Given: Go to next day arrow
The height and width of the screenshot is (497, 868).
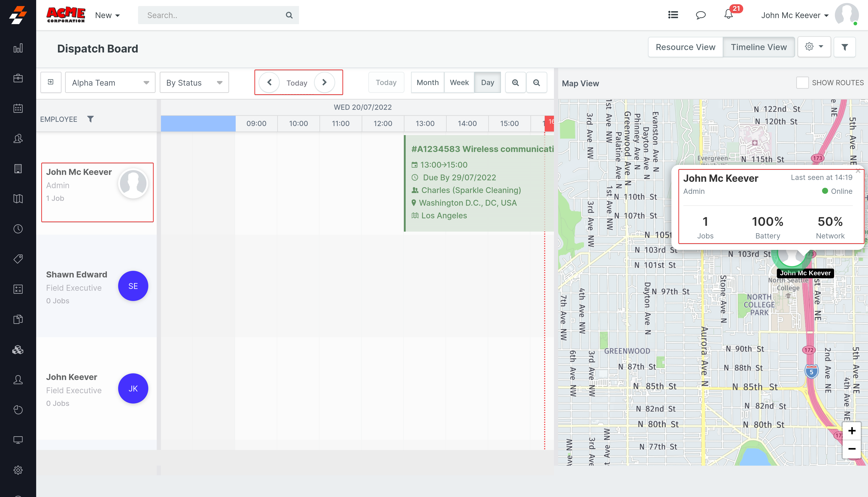Looking at the screenshot, I should (x=324, y=82).
